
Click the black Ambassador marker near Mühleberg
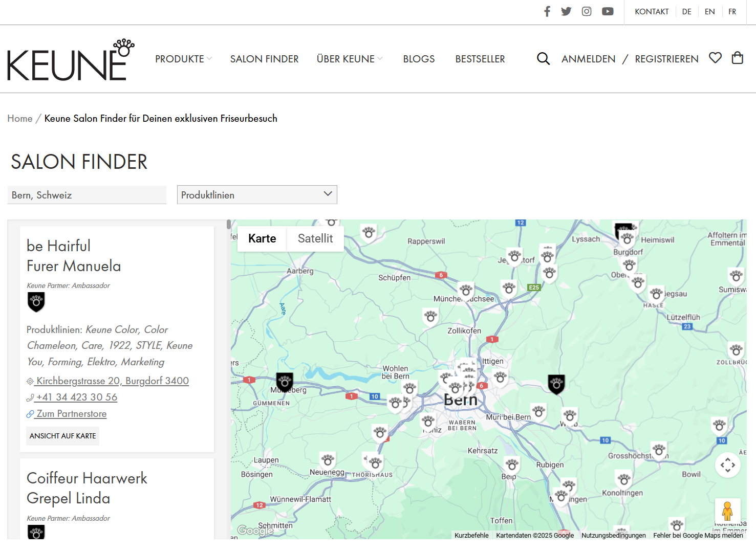pos(285,382)
